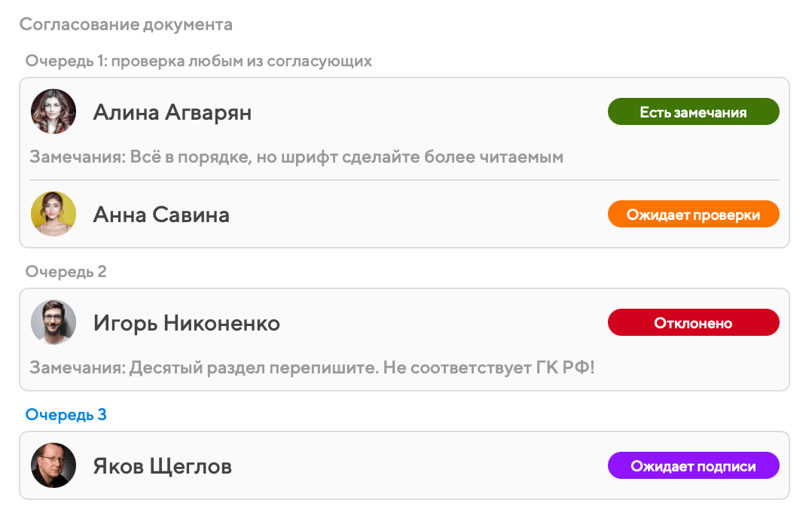Click the word 'Замечания:' in Игорь's remark
The image size is (812, 512).
[78, 368]
